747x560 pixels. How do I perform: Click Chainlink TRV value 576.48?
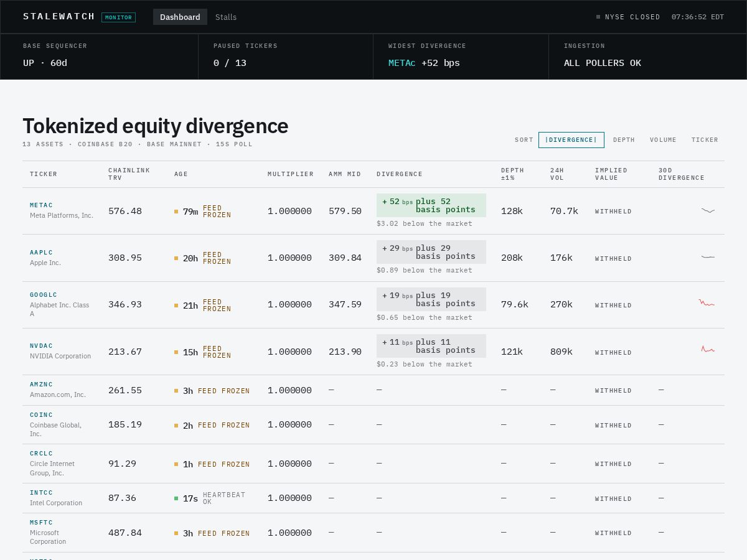(x=125, y=211)
